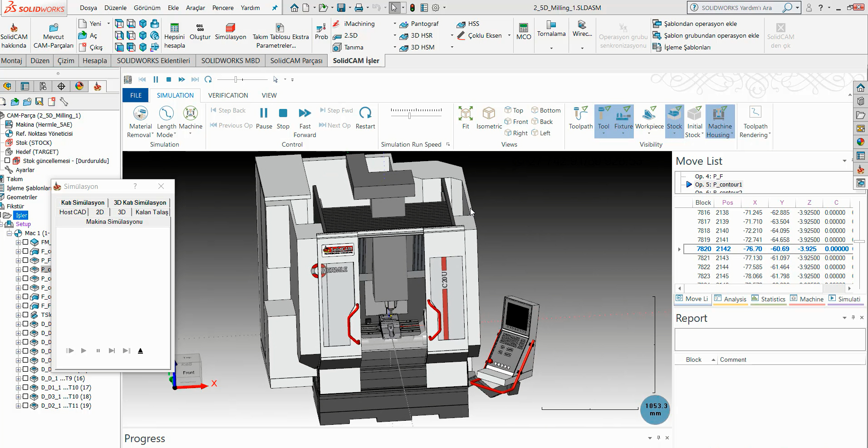This screenshot has width=868, height=448.
Task: Click Makina Simülasyonu button in dialog
Action: pyautogui.click(x=114, y=222)
